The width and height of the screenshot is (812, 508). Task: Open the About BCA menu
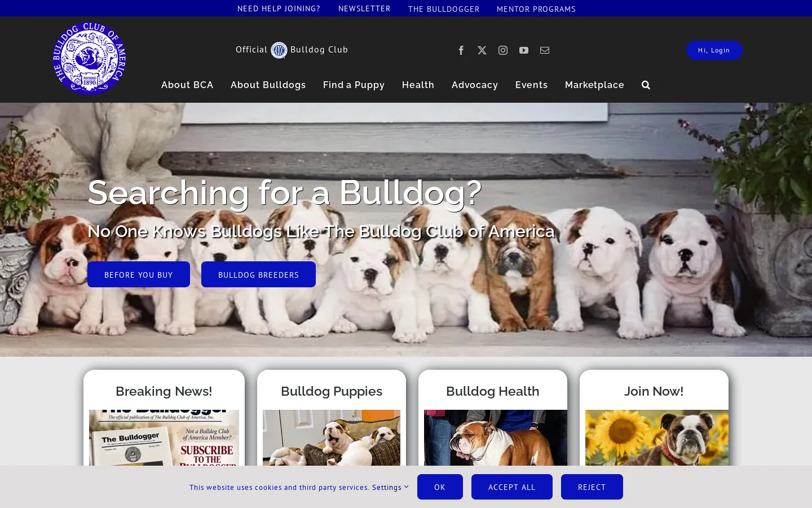(187, 85)
